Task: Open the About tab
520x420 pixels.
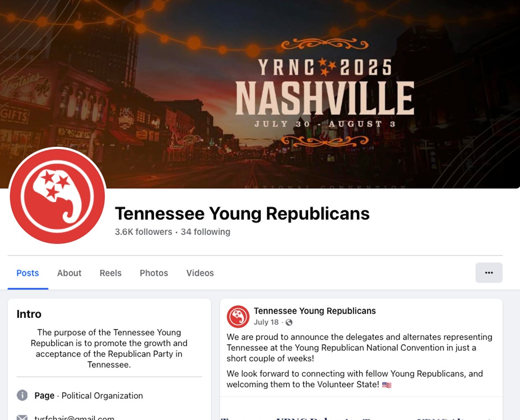Action: 69,273
